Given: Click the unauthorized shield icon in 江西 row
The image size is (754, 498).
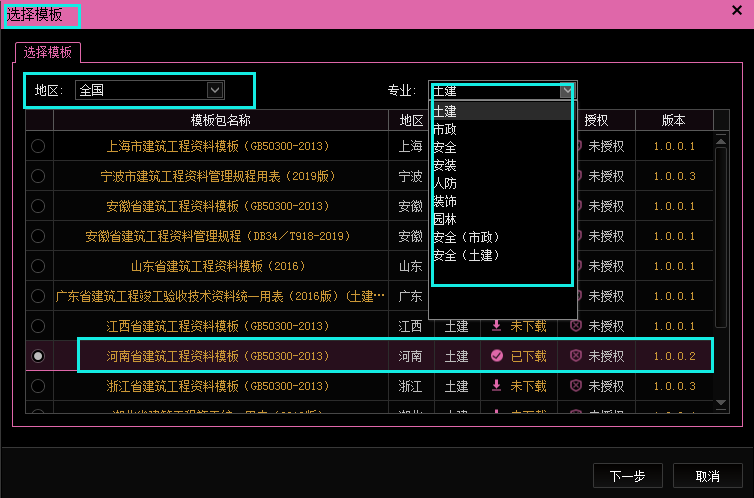Looking at the screenshot, I should tap(576, 326).
